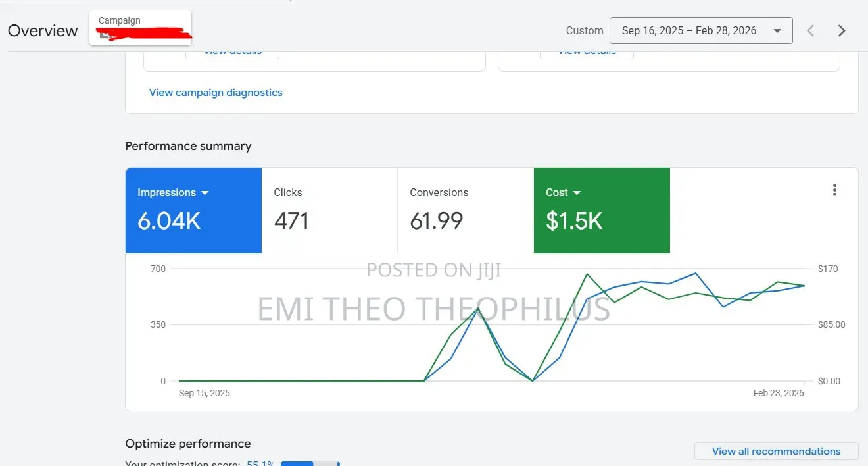Viewport: 868px width, 466px height.
Task: Select the green Cost metric card
Action: pos(602,211)
